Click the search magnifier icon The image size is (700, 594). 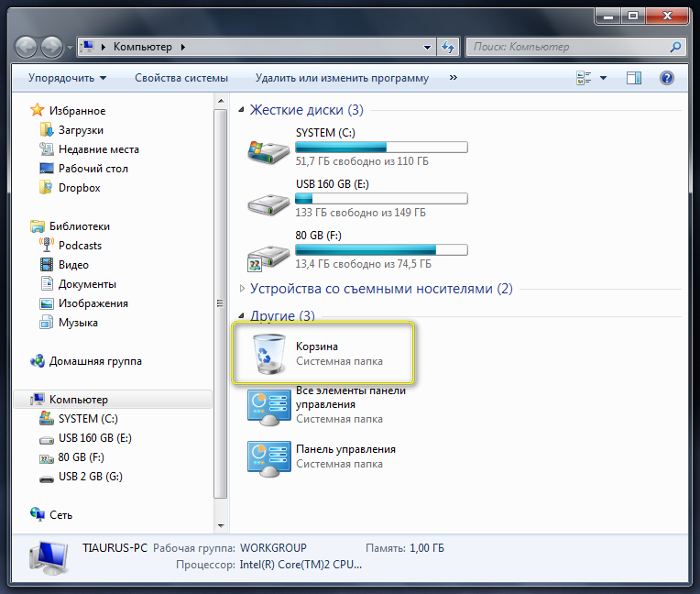pos(675,47)
